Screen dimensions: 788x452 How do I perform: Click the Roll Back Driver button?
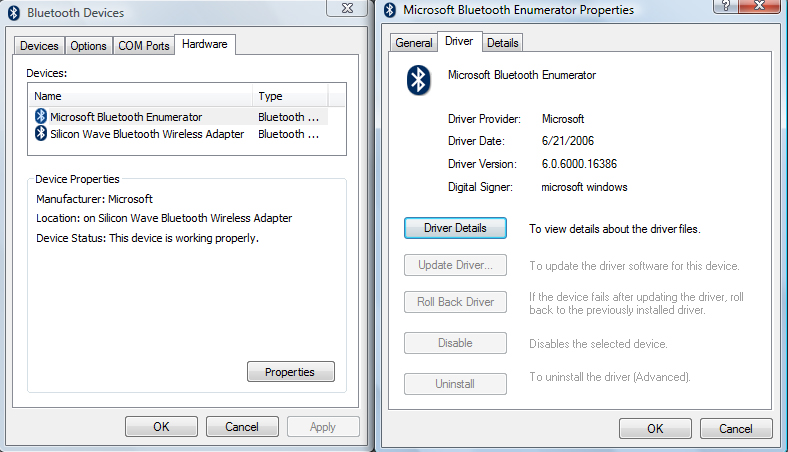coord(455,302)
